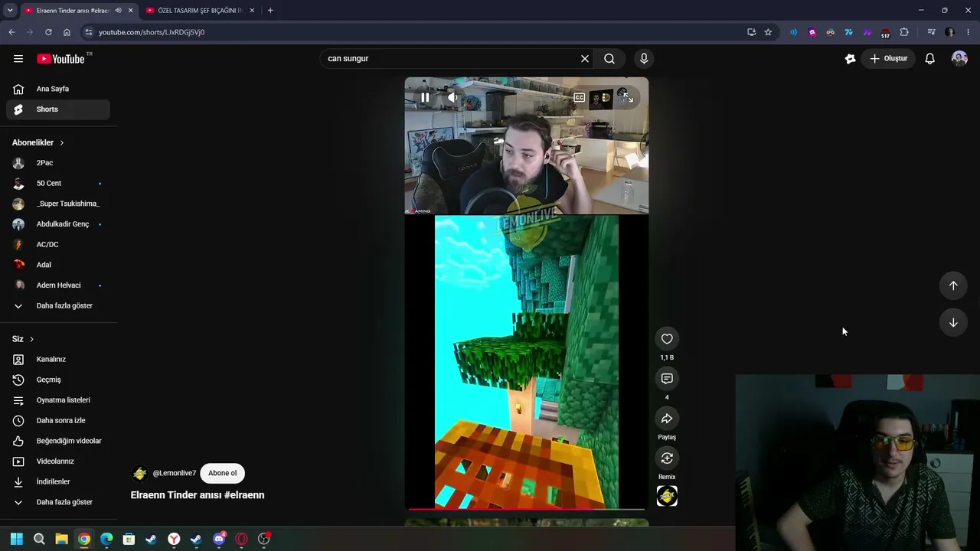Open the @Lemonlive7 channel link
This screenshot has width=980, height=551.
point(174,474)
